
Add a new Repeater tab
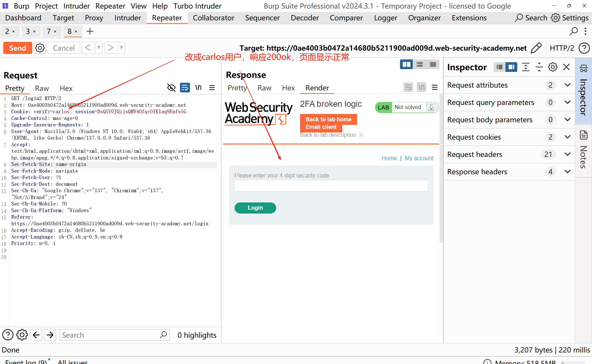(90, 31)
